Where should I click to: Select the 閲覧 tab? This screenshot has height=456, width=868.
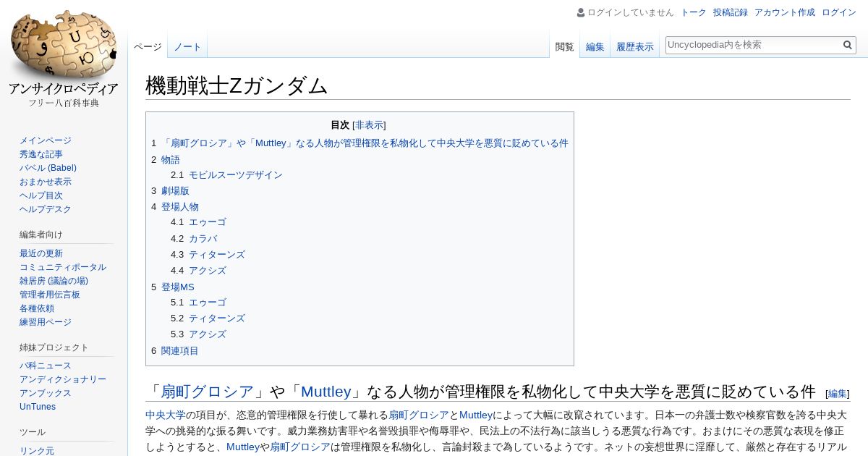point(564,47)
